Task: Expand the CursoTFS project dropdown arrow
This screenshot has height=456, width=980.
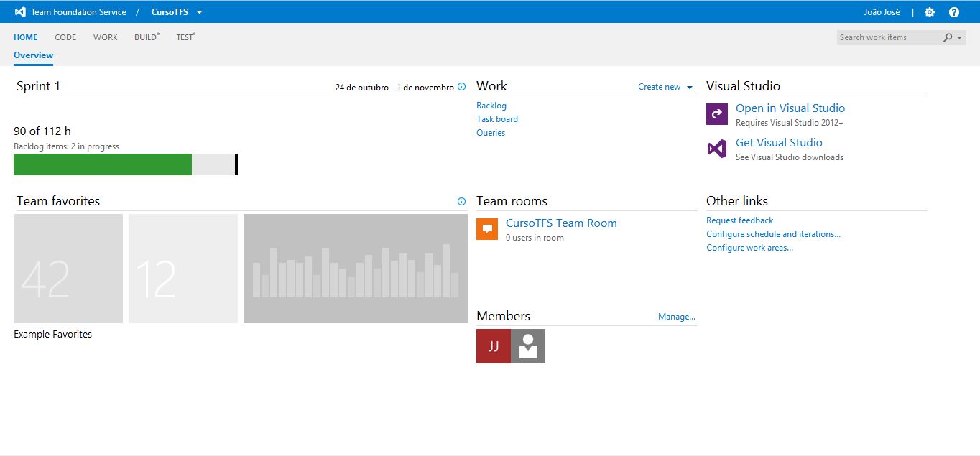Action: point(199,12)
